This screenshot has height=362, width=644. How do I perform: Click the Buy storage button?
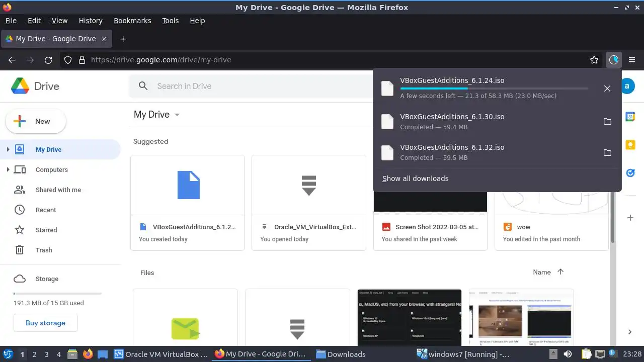(x=45, y=323)
